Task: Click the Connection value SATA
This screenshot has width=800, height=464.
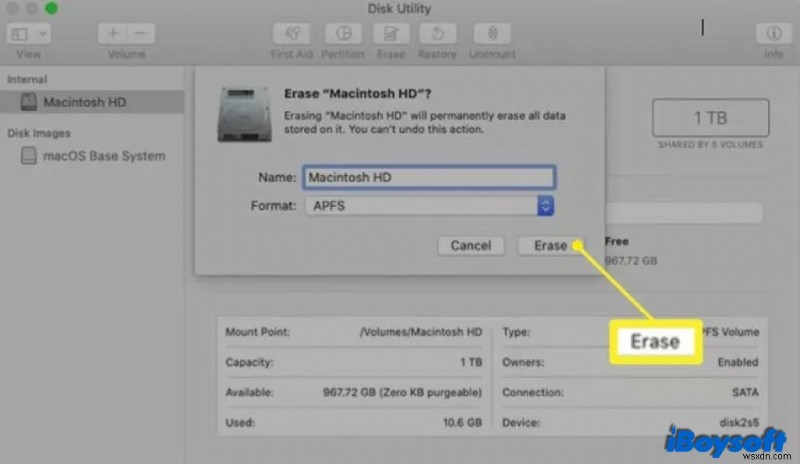Action: coord(745,393)
